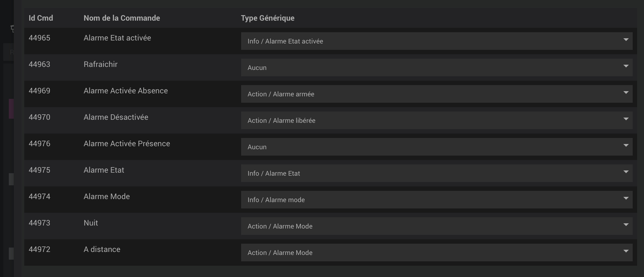644x277 pixels.
Task: Open generic type dropdown for Alarme Etat activée
Action: (436, 41)
